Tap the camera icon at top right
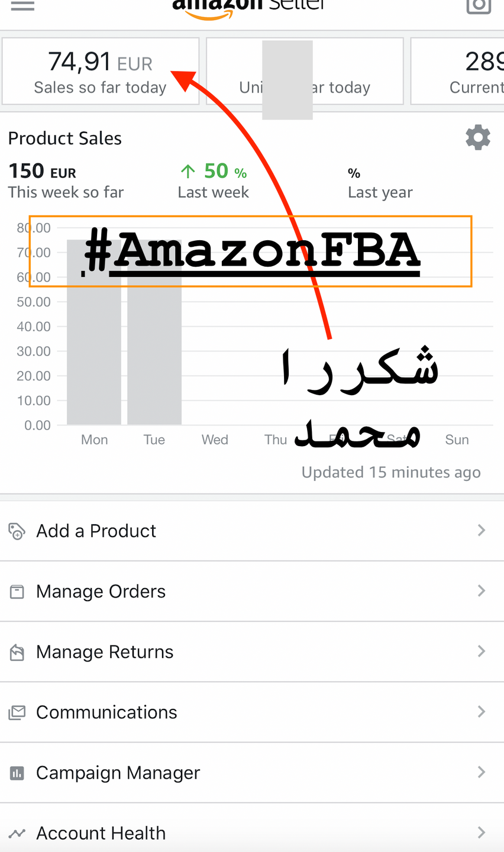The height and width of the screenshot is (852, 504). [x=478, y=6]
